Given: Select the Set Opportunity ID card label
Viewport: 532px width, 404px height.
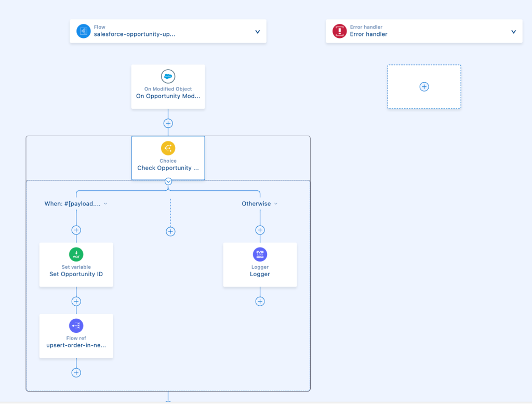Looking at the screenshot, I should click(76, 274).
